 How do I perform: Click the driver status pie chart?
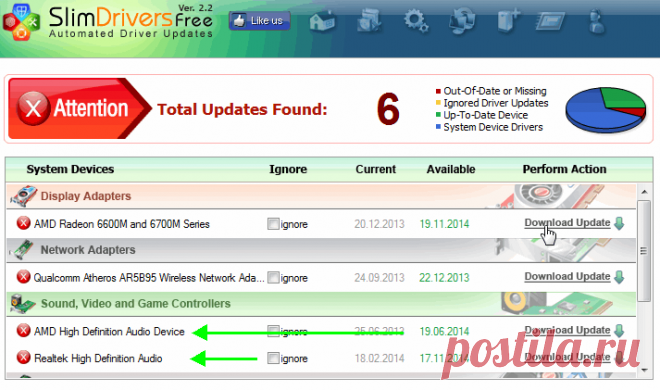click(x=606, y=109)
